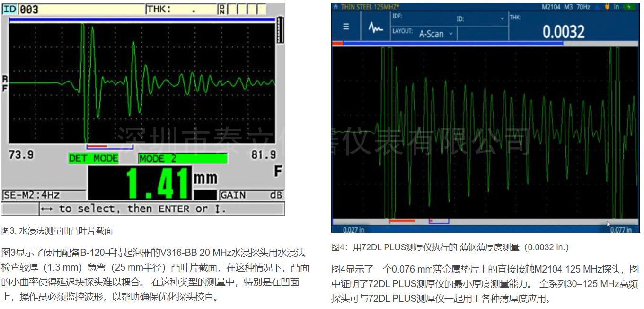Screen dimensions: 644x309
Task: Click the GAIN dB field
Action: [251, 195]
